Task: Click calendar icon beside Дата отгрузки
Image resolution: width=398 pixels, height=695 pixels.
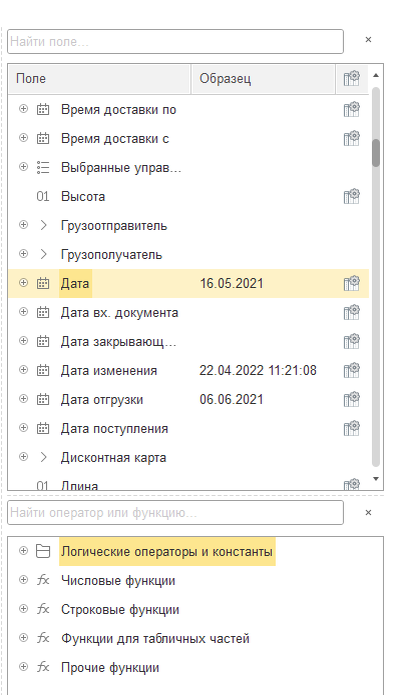Action: point(43,399)
